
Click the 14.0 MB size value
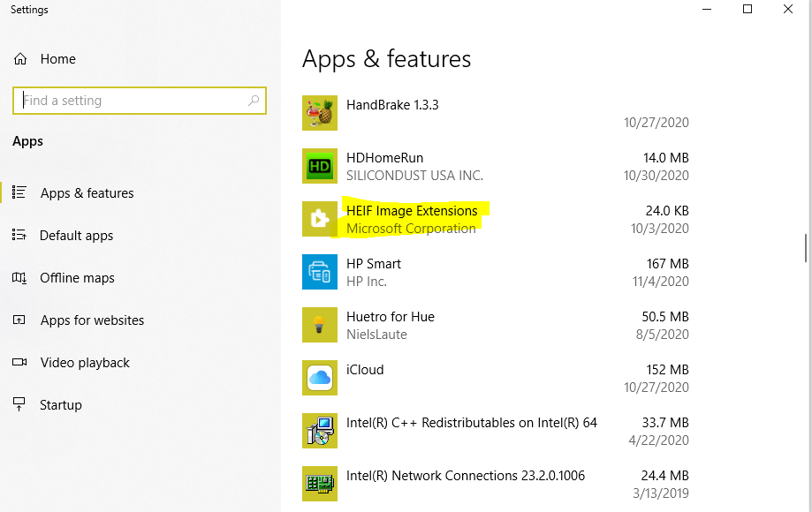(x=666, y=158)
